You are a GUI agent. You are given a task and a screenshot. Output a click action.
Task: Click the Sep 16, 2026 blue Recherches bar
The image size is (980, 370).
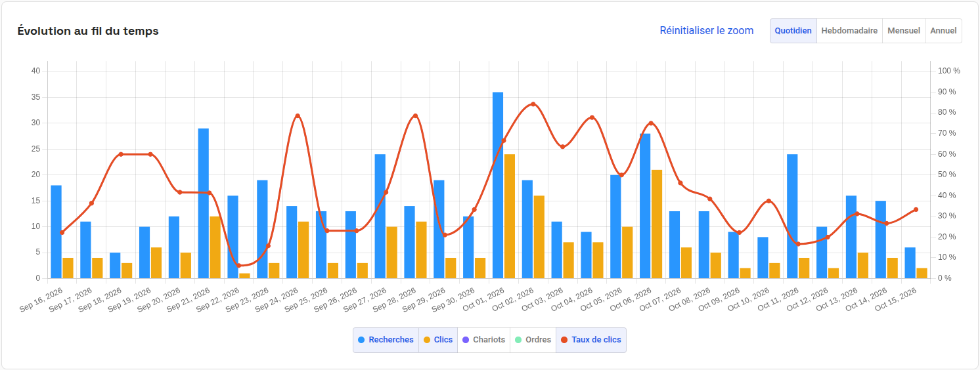tap(56, 232)
